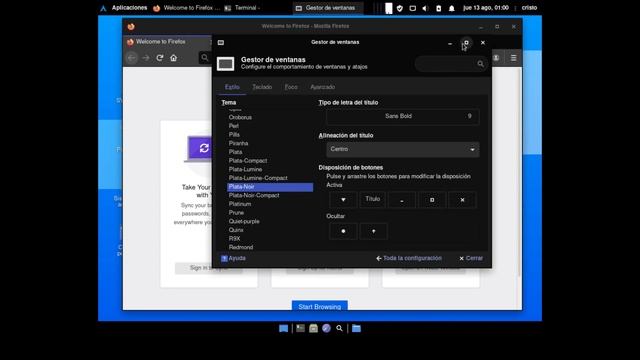640x360 pixels.
Task: Click the search magnifier icon in settings header
Action: pyautogui.click(x=480, y=64)
